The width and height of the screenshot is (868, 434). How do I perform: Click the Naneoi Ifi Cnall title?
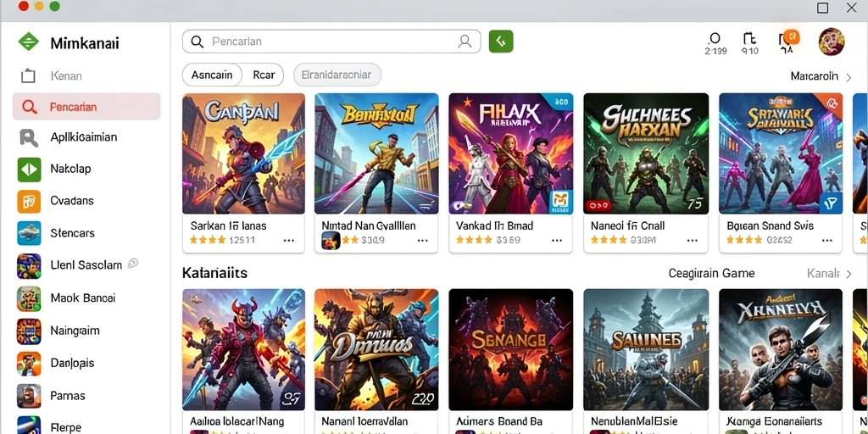tap(628, 225)
